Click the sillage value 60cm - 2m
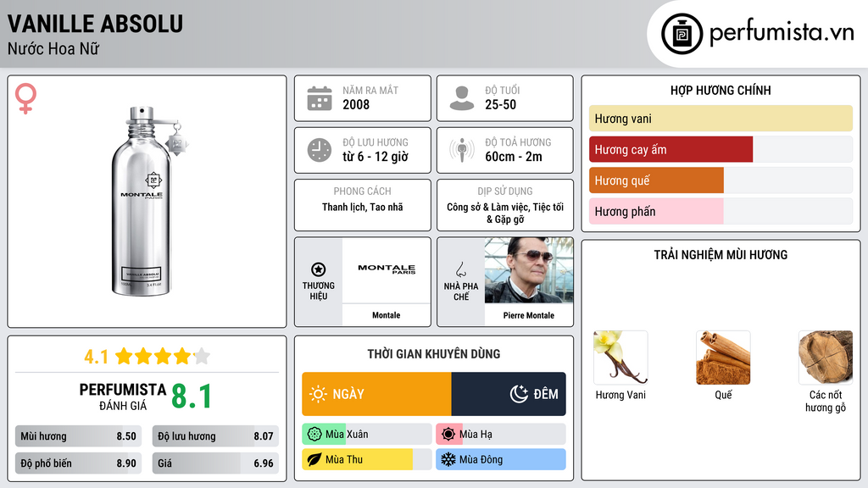868x488 pixels. (x=514, y=157)
